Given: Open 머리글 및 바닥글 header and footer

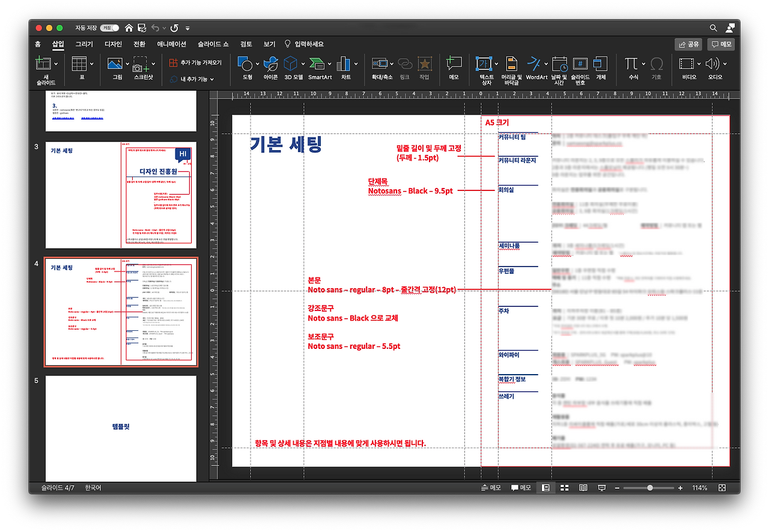Looking at the screenshot, I should click(x=511, y=64).
